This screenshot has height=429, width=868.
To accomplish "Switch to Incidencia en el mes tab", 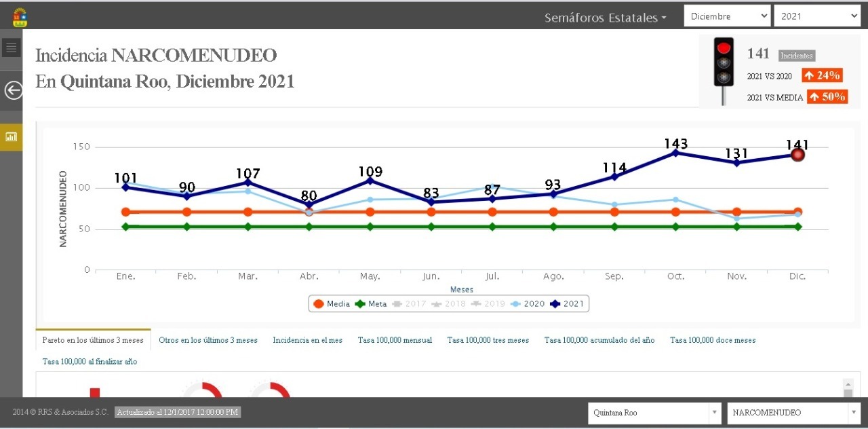I will (307, 340).
